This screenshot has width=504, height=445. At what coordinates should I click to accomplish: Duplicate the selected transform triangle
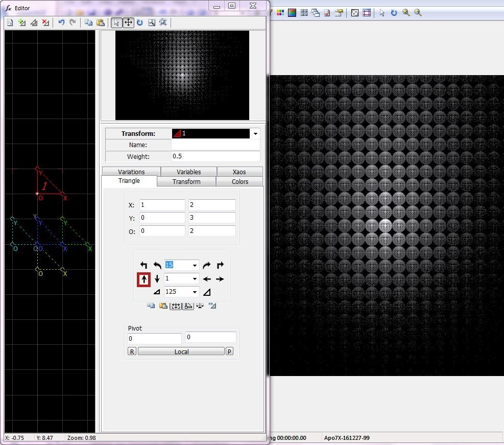click(34, 22)
